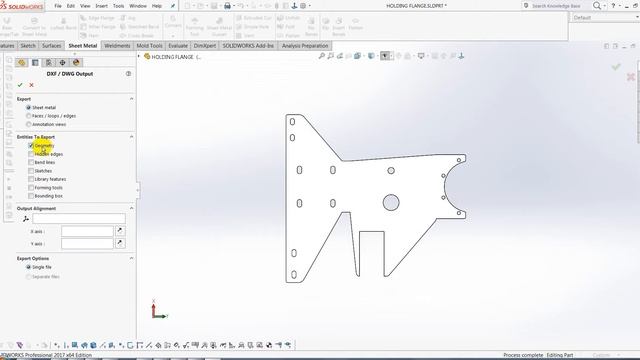The height and width of the screenshot is (360, 640).
Task: Toggle the Geometry checkbox
Action: tap(31, 146)
